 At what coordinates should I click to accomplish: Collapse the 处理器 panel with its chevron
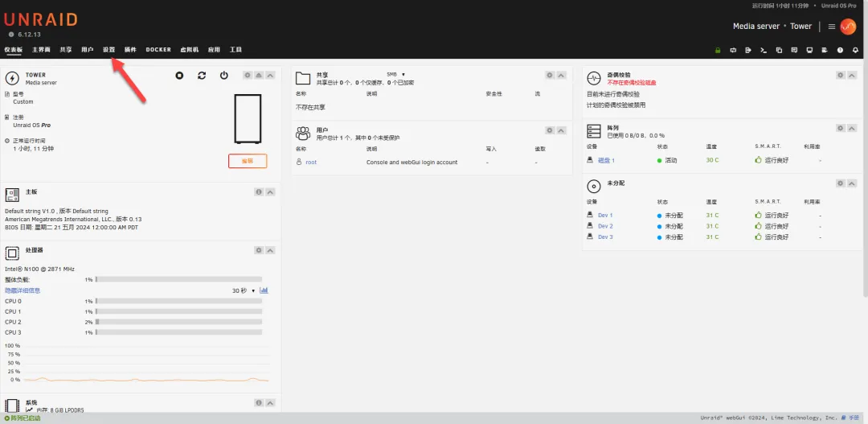[x=271, y=250]
